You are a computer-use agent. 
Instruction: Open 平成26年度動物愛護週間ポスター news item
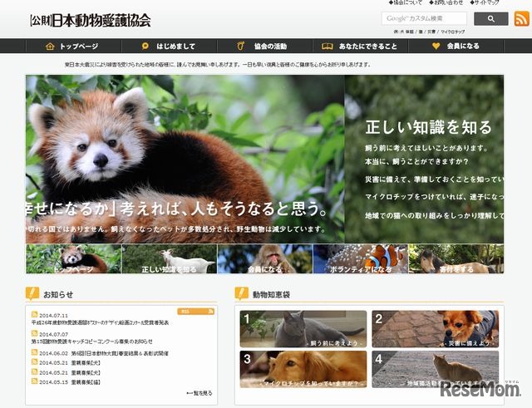point(100,322)
